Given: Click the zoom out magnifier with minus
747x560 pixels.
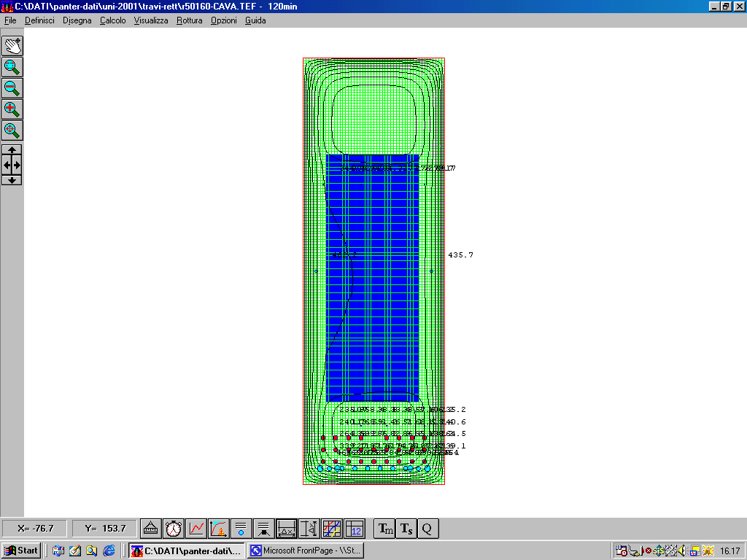Looking at the screenshot, I should click(12, 88).
